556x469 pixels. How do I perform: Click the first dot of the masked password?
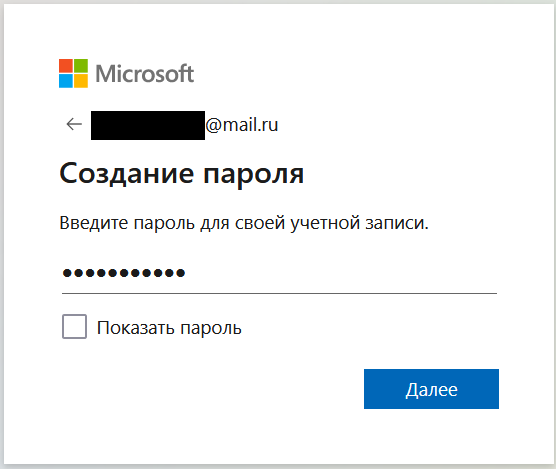pyautogui.click(x=67, y=273)
